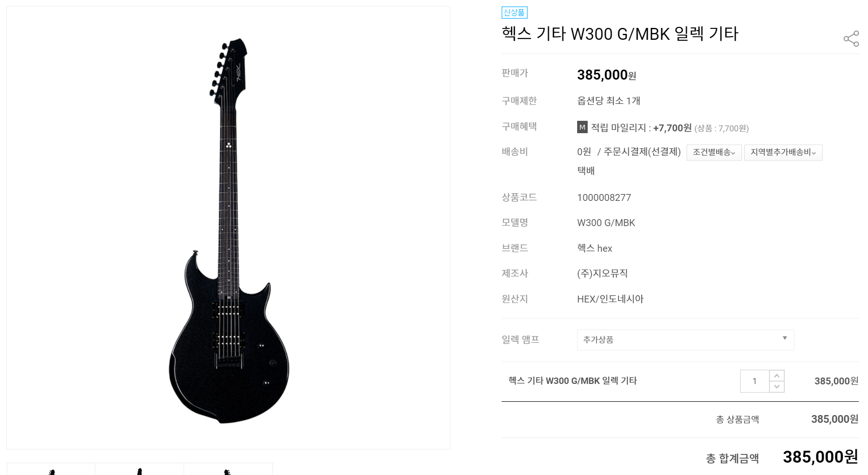The image size is (868, 475).
Task: Click the selected item name in order summary
Action: pos(573,381)
